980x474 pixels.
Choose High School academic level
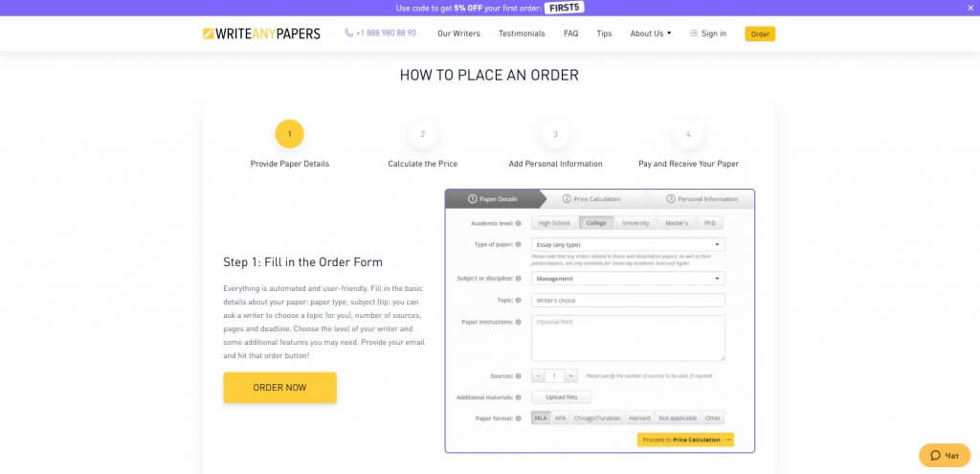[x=555, y=223]
